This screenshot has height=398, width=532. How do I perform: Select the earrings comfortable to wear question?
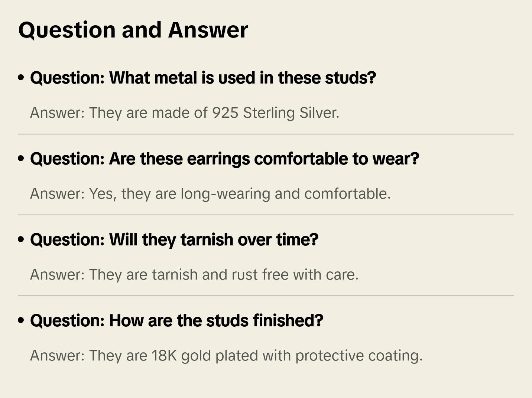coord(224,159)
